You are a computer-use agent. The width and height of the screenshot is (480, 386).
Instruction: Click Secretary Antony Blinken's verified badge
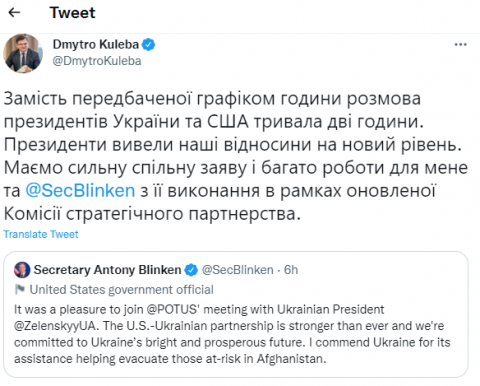pyautogui.click(x=191, y=270)
